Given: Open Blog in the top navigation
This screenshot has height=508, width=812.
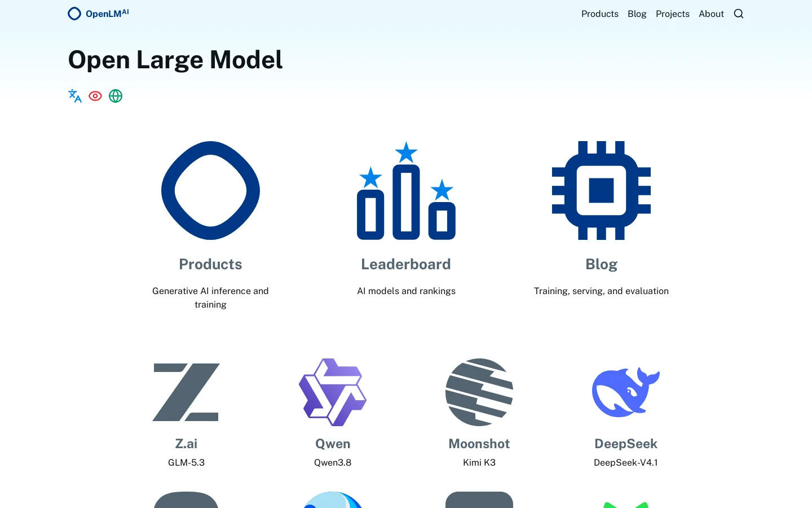Looking at the screenshot, I should click(637, 14).
